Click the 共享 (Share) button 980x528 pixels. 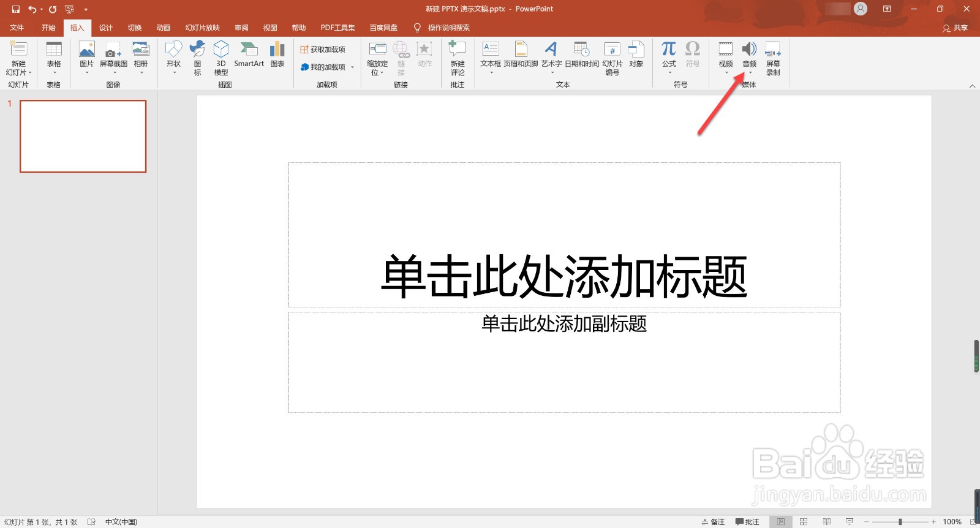coord(955,28)
